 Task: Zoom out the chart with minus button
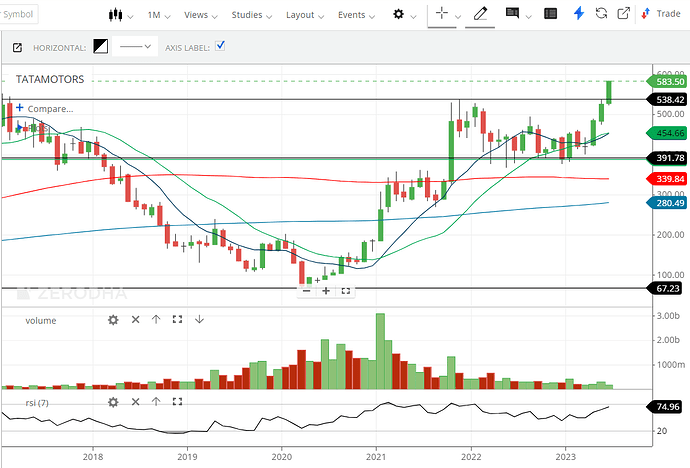307,291
